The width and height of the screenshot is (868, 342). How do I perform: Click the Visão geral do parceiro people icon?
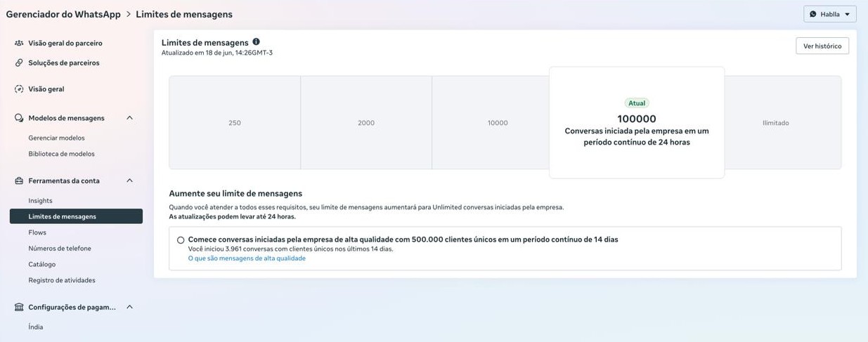19,43
